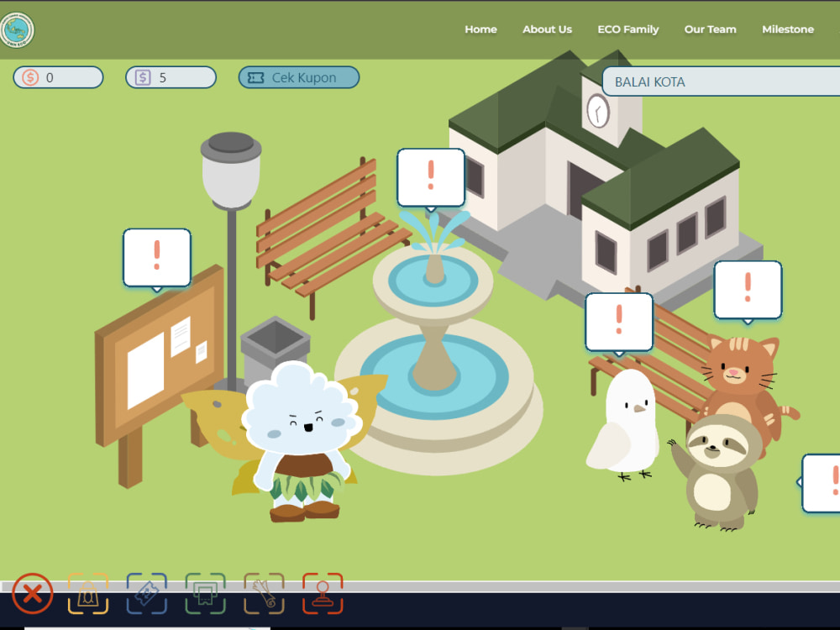The width and height of the screenshot is (840, 630).
Task: Close the menu with red X icon
Action: click(x=32, y=594)
